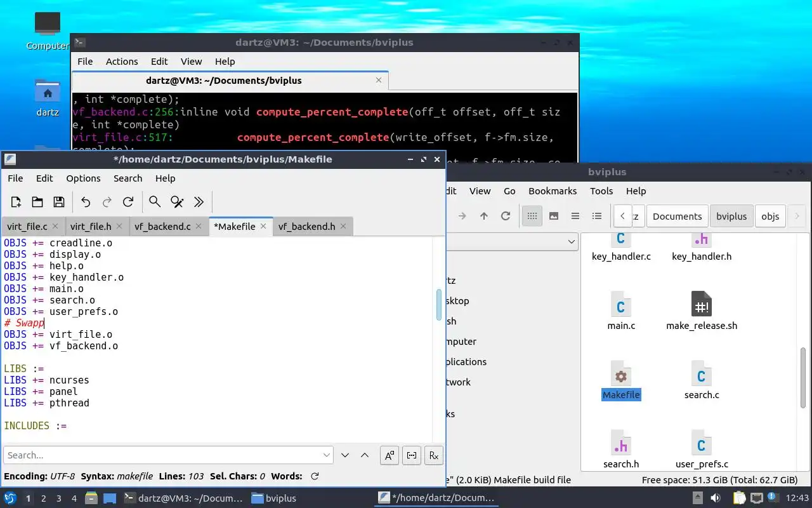Open the editor Search menu
The height and width of the screenshot is (508, 812).
[x=128, y=178]
